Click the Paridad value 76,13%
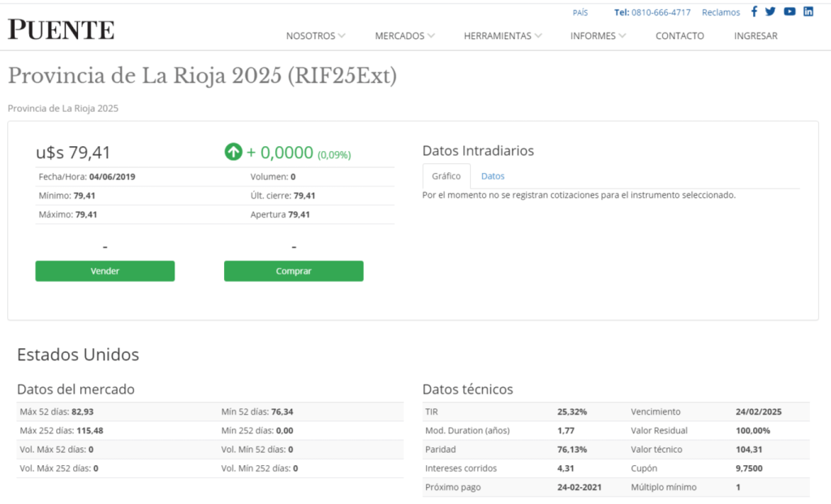This screenshot has height=504, width=831. point(572,450)
